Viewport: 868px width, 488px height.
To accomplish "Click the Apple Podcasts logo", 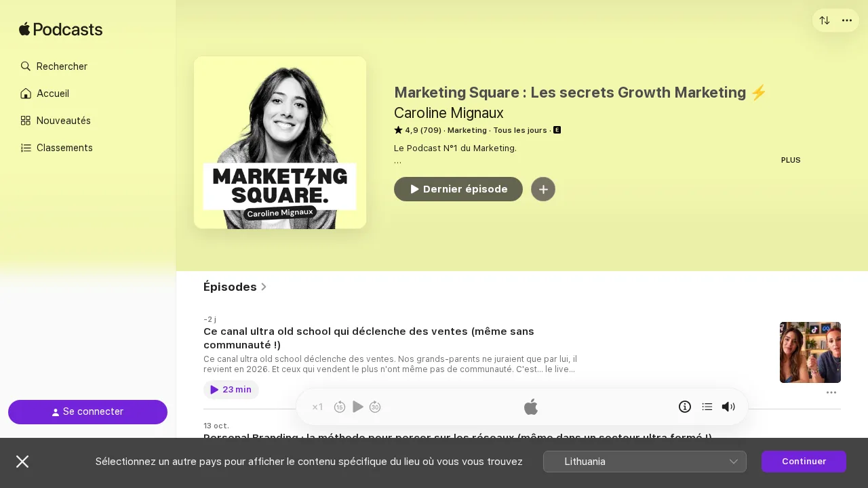I will 61,29.
